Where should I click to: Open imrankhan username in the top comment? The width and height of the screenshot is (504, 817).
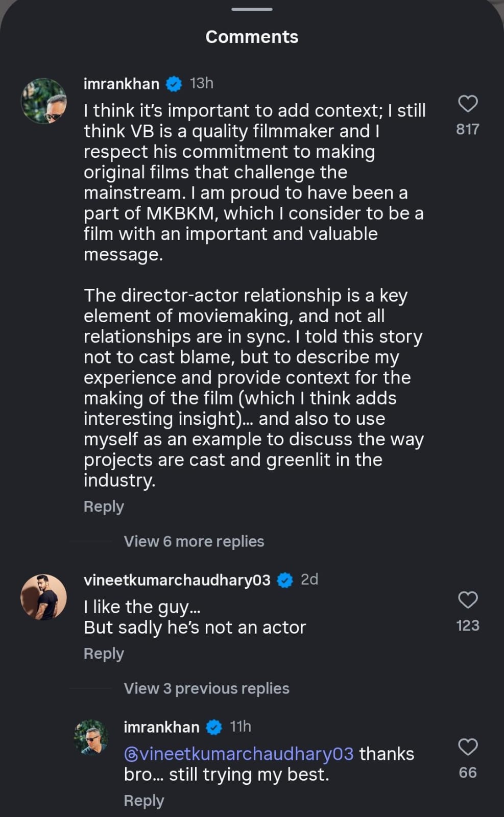point(122,83)
